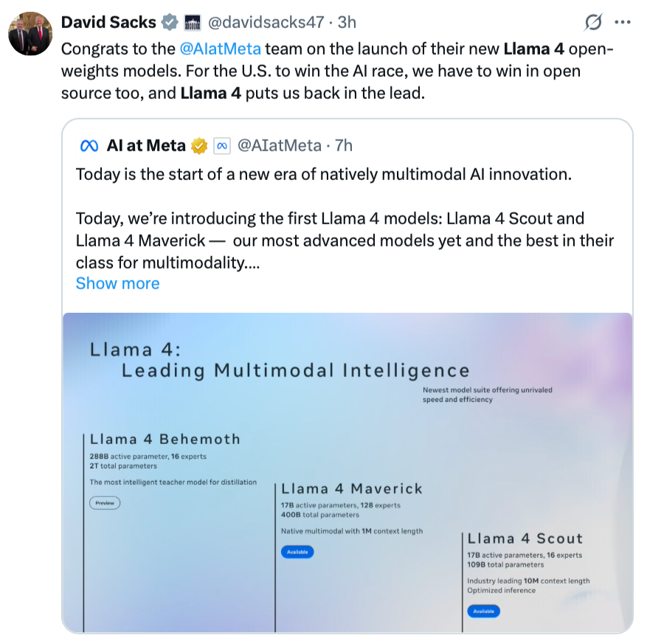
Task: Click the gray @AIatMeta handle in the quoted post
Action: (x=279, y=145)
